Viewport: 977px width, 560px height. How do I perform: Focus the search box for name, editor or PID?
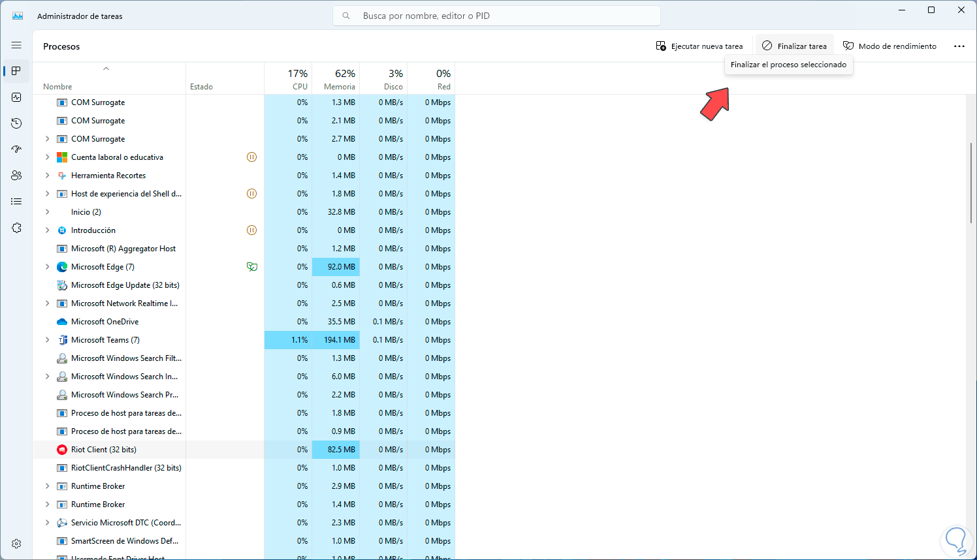[496, 16]
